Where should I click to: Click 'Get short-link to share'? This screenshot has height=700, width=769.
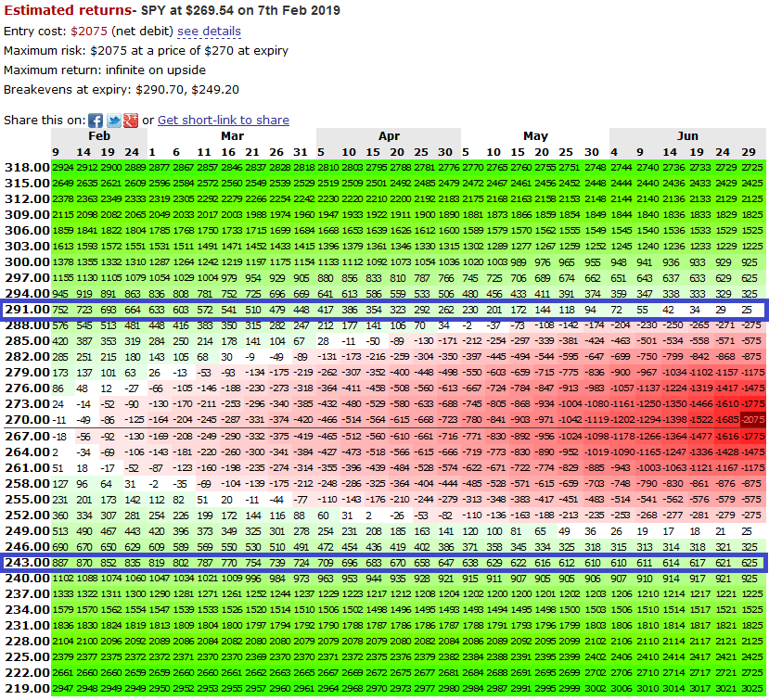(x=224, y=121)
